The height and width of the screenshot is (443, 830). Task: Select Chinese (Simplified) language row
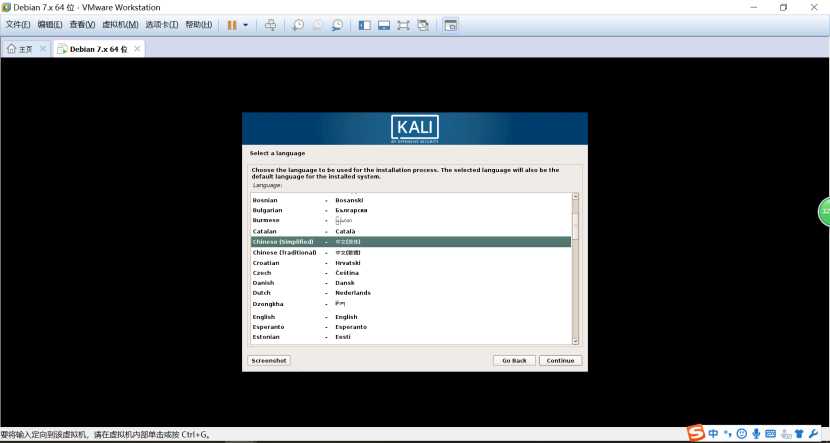(x=411, y=242)
